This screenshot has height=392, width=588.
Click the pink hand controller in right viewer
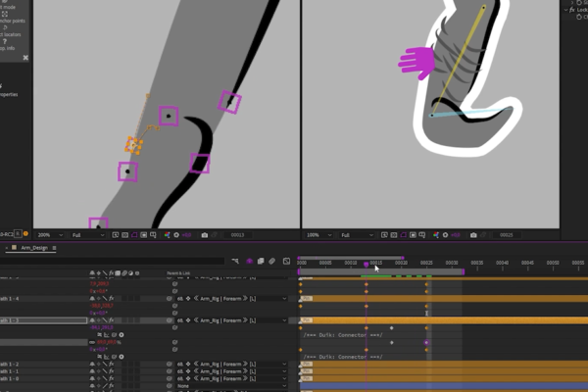point(416,62)
